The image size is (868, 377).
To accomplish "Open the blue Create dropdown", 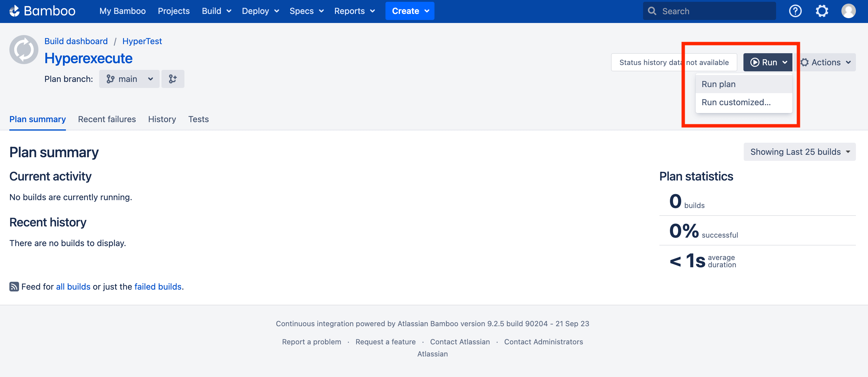I will tap(409, 11).
